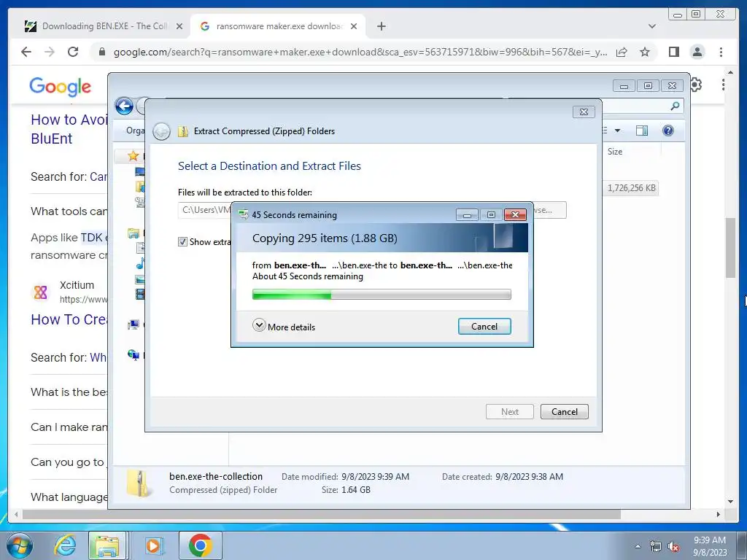Image resolution: width=747 pixels, height=560 pixels.
Task: Expand the Can I make ran... question
Action: coord(69,427)
